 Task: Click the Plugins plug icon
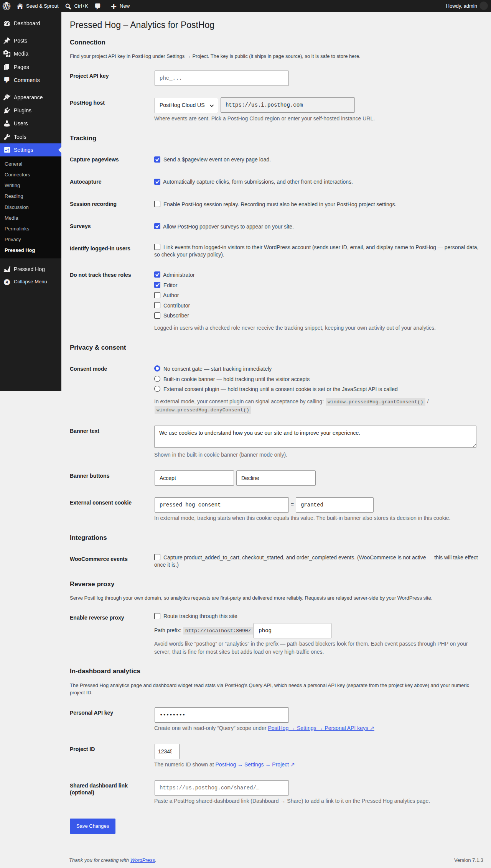[x=7, y=110]
